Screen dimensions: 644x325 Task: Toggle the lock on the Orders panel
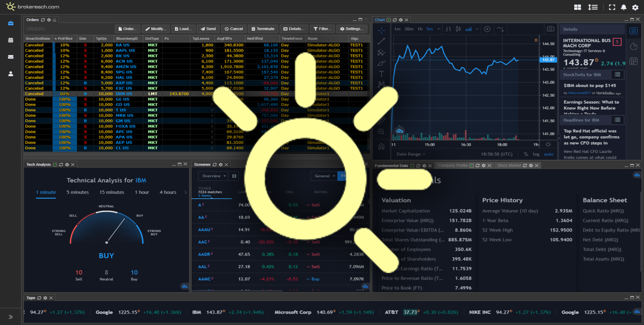[x=55, y=19]
